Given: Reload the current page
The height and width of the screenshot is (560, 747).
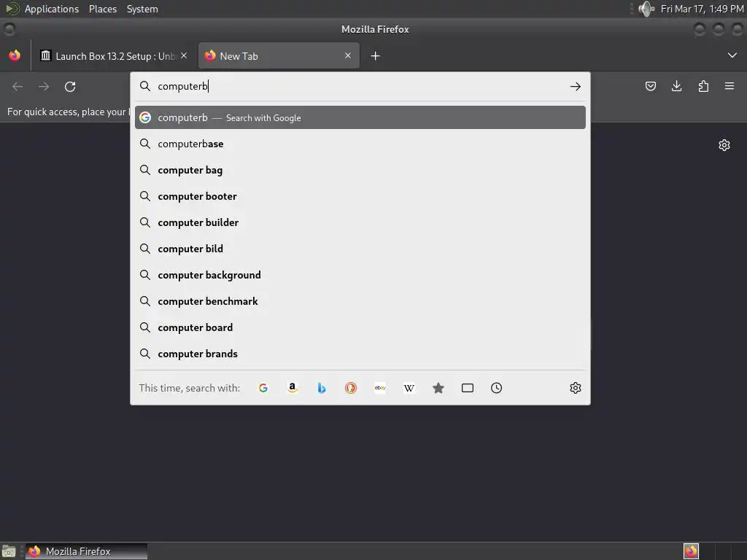Looking at the screenshot, I should (70, 87).
